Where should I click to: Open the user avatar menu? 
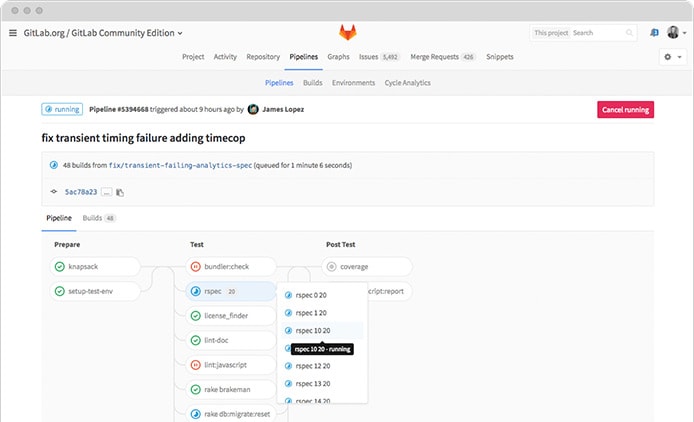(x=677, y=32)
